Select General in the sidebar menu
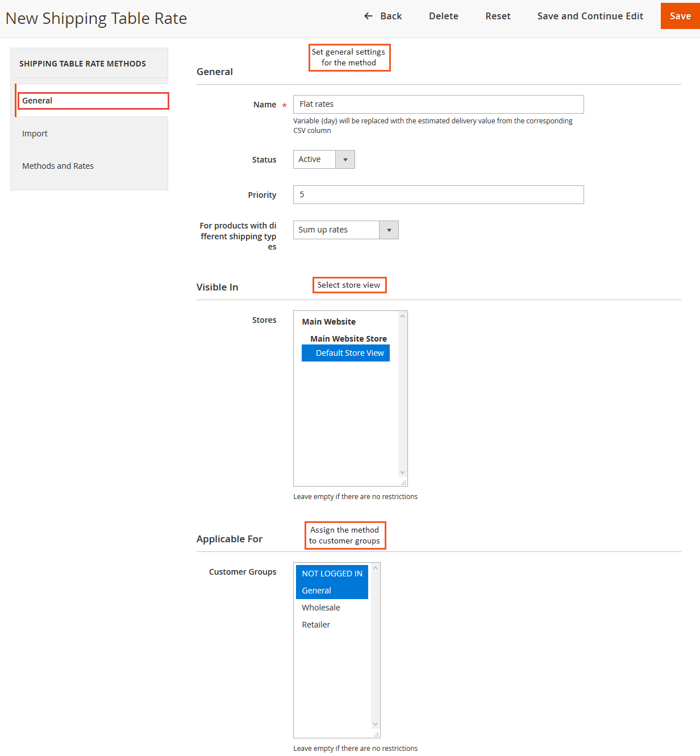Screen dimensions: 700x756 [x=37, y=101]
